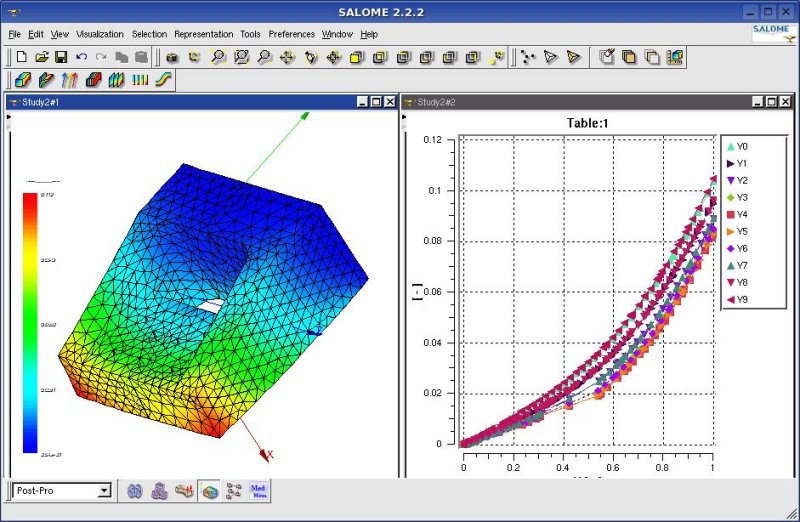This screenshot has width=800, height=522.
Task: Click the outlined triangle selection icon
Action: tap(551, 57)
